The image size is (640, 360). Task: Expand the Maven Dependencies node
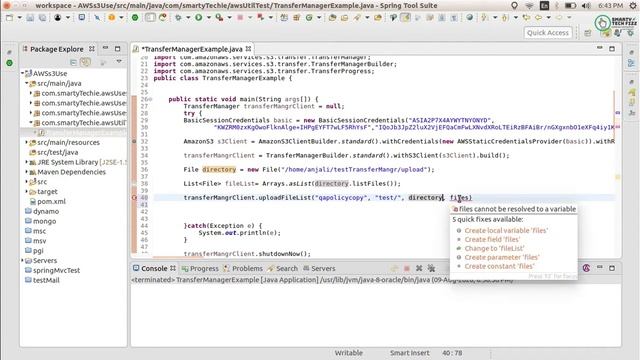pyautogui.click(x=27, y=172)
